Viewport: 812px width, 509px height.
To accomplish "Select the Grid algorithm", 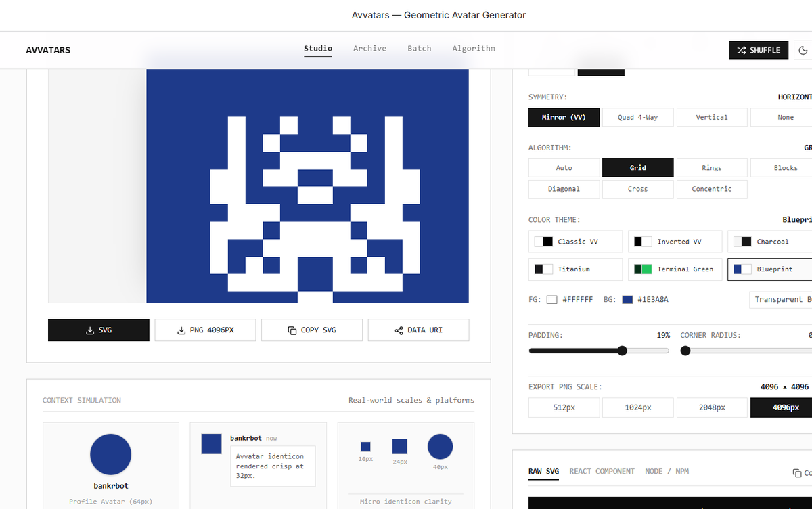I will (638, 168).
